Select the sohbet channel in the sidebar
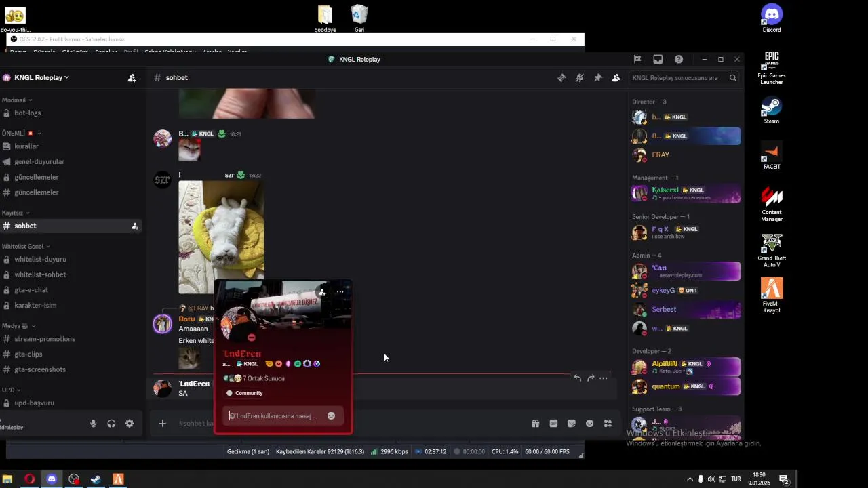Viewport: 868px width, 488px height. pos(71,226)
